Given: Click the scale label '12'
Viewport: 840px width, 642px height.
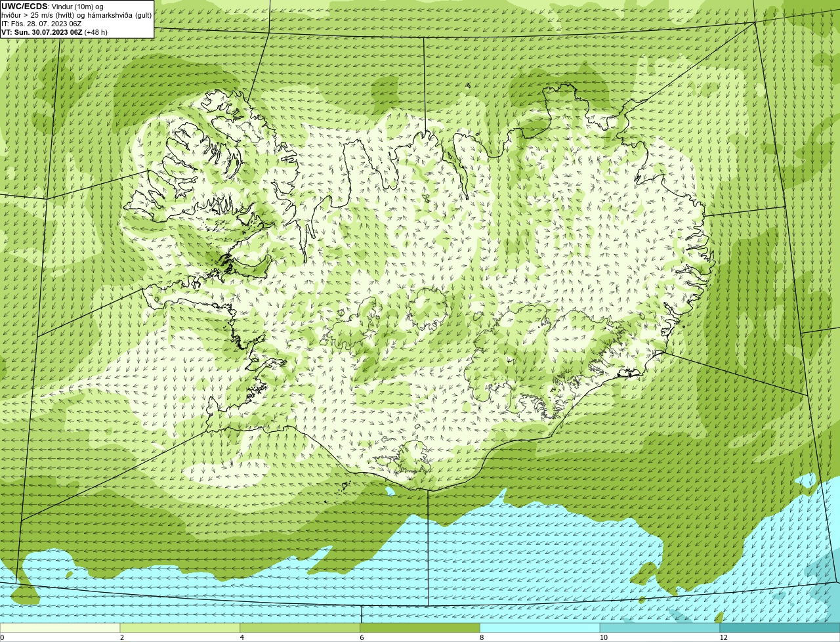Looking at the screenshot, I should tap(723, 637).
